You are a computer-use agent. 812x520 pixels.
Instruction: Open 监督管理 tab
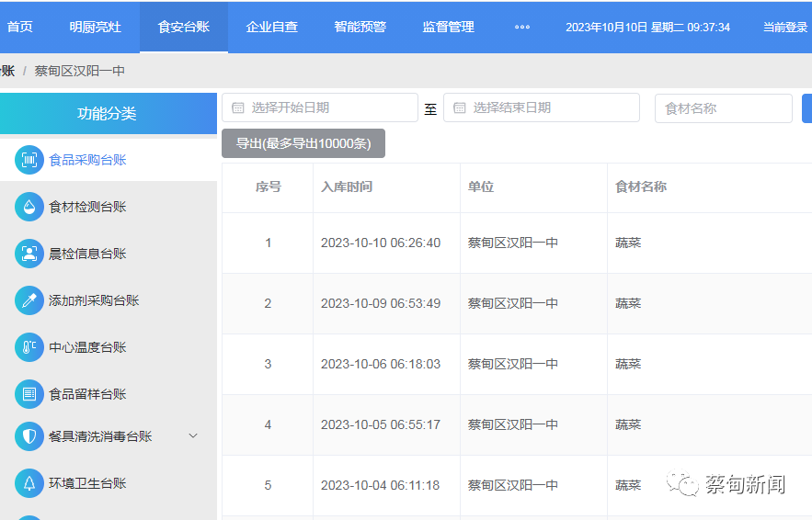449,27
